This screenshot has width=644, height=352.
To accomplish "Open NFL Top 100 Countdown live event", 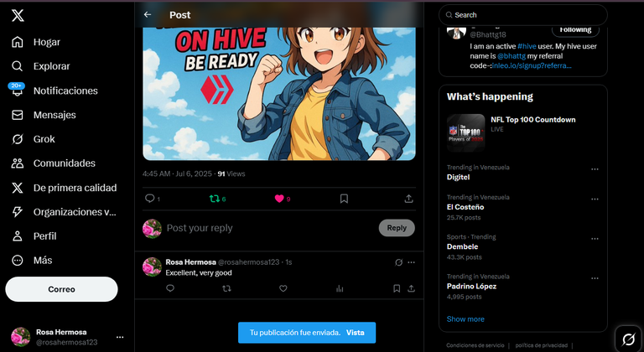I will 523,133.
